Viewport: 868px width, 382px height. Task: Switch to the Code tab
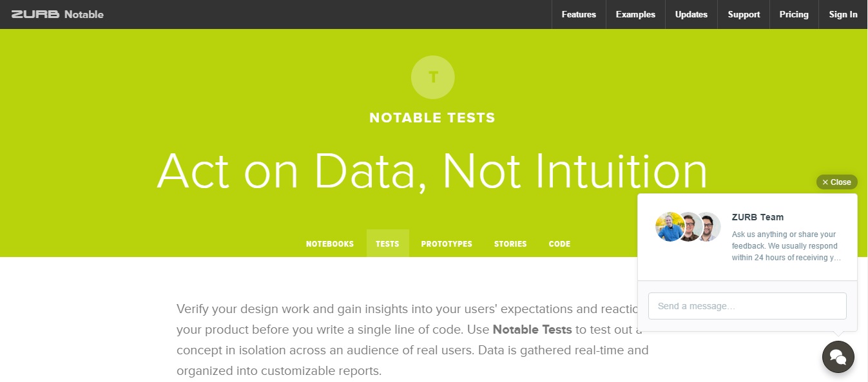click(559, 244)
